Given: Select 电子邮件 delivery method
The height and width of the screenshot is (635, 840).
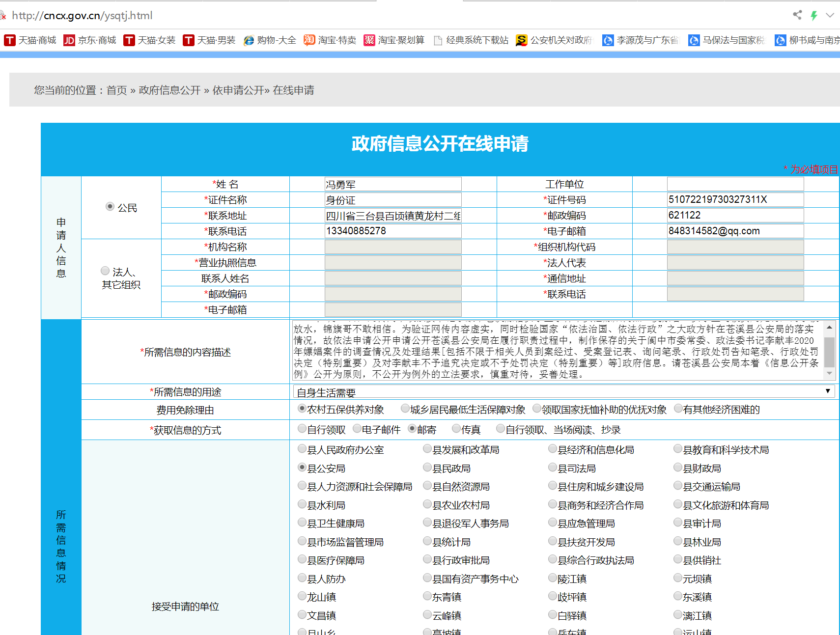Looking at the screenshot, I should pyautogui.click(x=357, y=429).
